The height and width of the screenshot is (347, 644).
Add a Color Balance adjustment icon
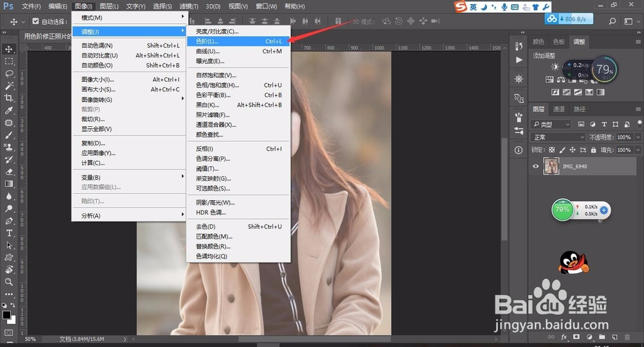click(561, 80)
